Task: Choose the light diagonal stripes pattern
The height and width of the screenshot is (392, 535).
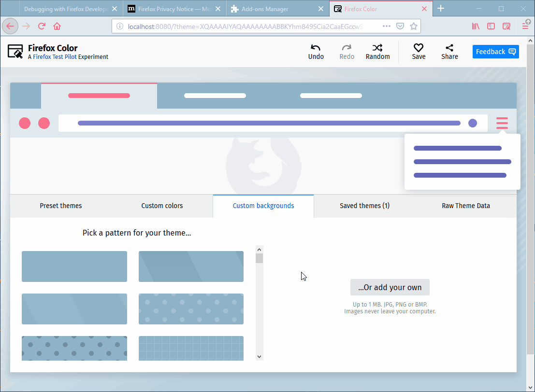Action: (x=74, y=309)
